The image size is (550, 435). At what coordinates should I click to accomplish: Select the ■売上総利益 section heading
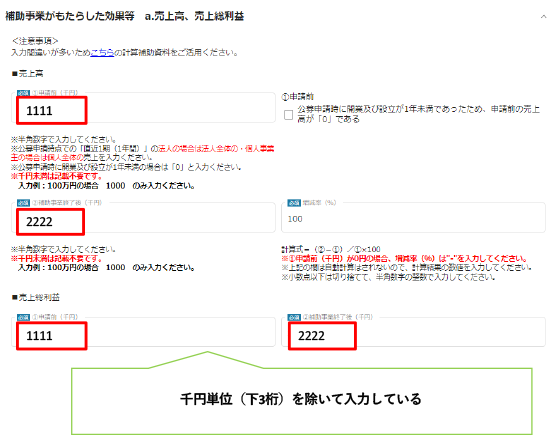35,297
